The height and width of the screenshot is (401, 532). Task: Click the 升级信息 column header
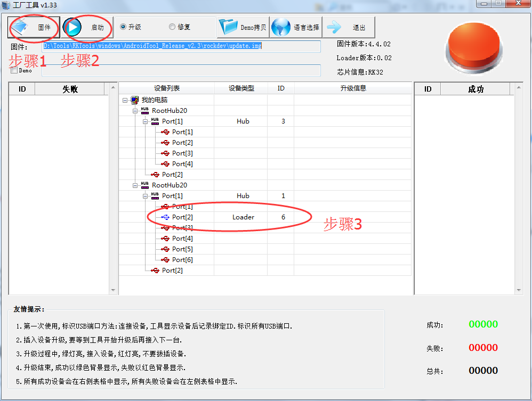[353, 88]
